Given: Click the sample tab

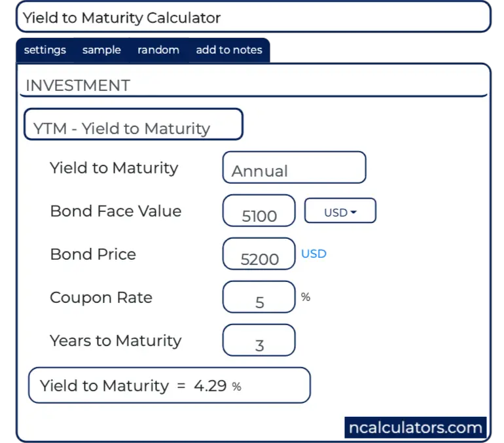Looking at the screenshot, I should [x=101, y=50].
